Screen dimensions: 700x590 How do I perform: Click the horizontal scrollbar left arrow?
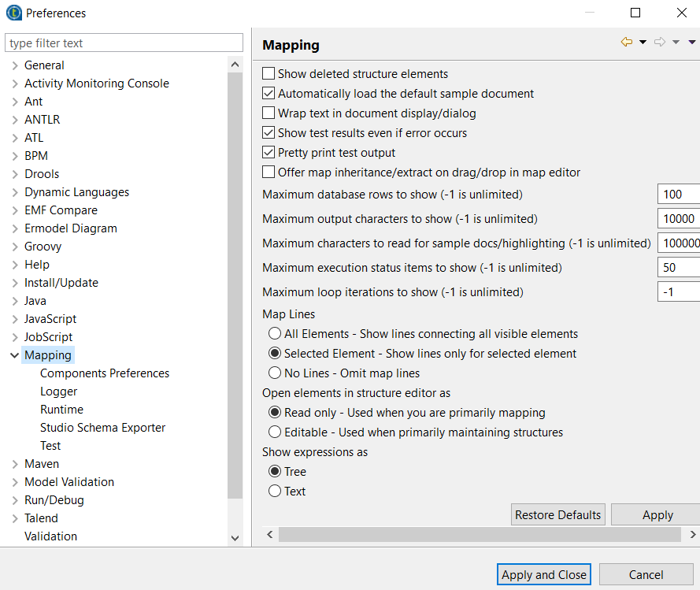click(270, 535)
